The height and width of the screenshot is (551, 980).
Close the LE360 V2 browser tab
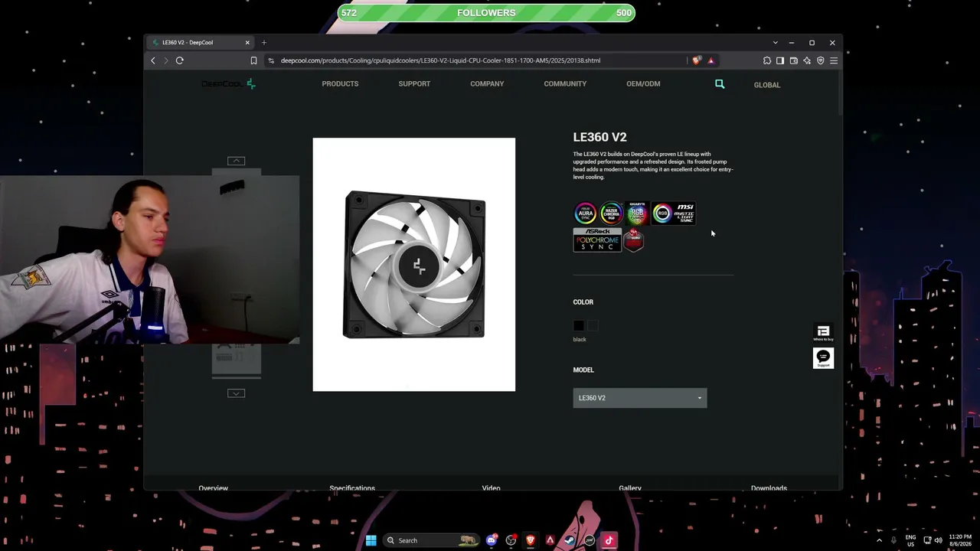[247, 42]
